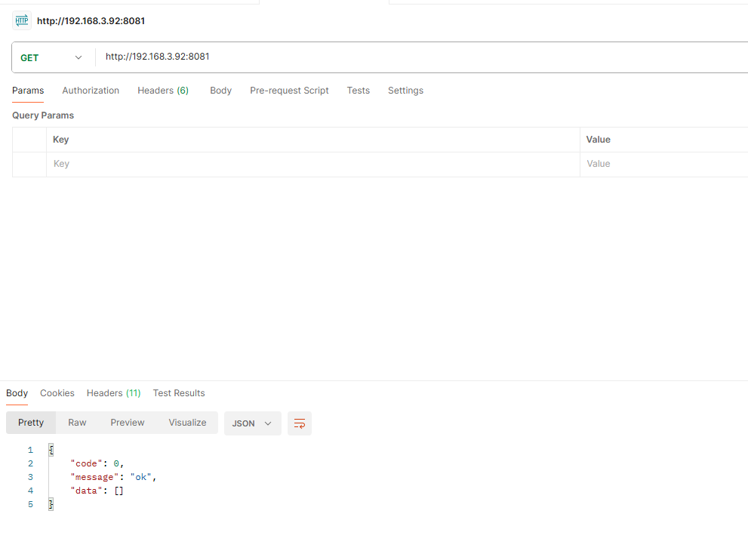This screenshot has height=560, width=748.
Task: Click the bold Key column header
Action: (60, 140)
